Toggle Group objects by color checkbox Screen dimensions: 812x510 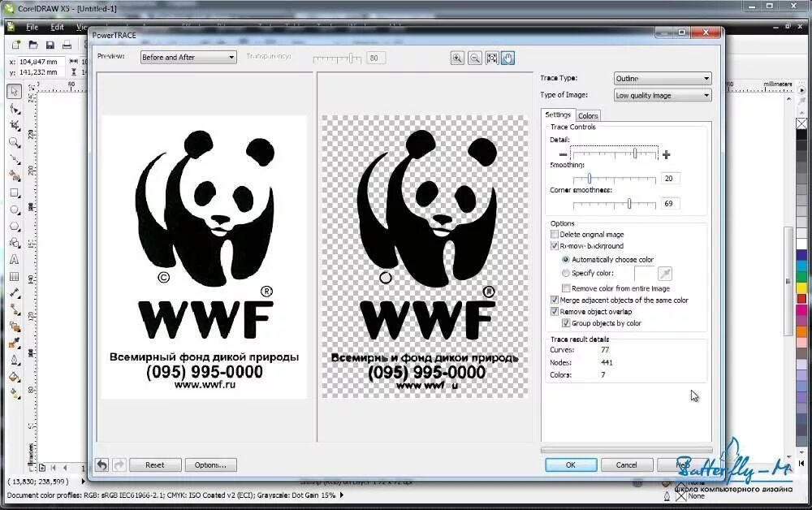coord(566,323)
